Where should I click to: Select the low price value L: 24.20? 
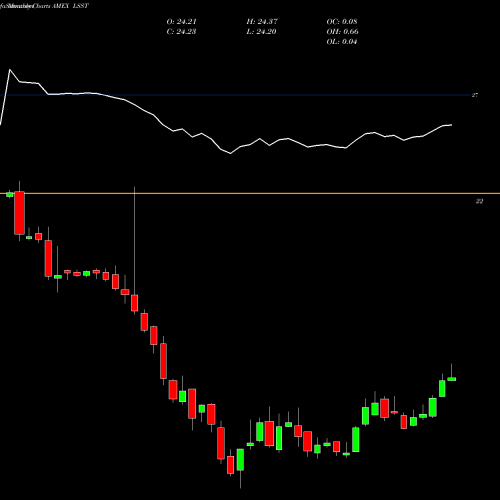pos(261,32)
